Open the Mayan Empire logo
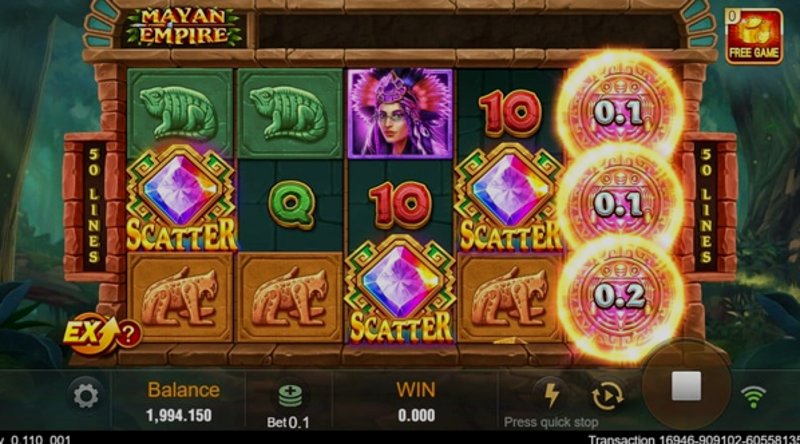This screenshot has height=444, width=800. click(183, 27)
